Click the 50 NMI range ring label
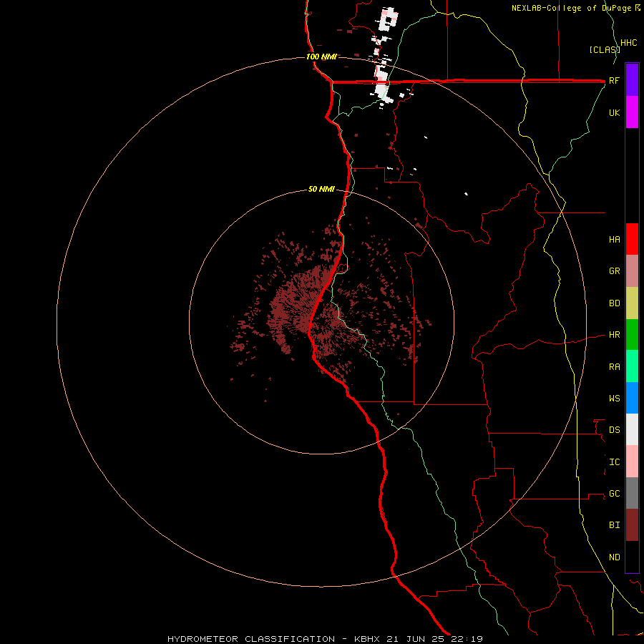 tap(321, 190)
